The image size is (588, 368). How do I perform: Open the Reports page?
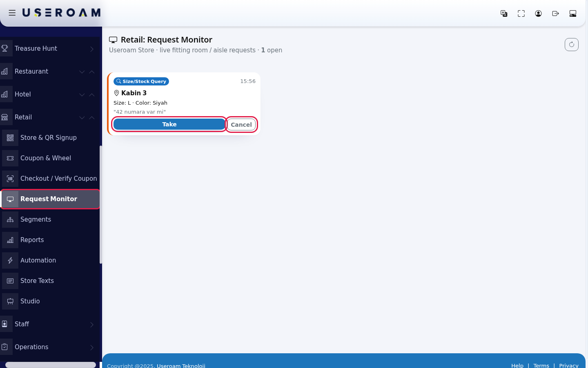click(51, 240)
